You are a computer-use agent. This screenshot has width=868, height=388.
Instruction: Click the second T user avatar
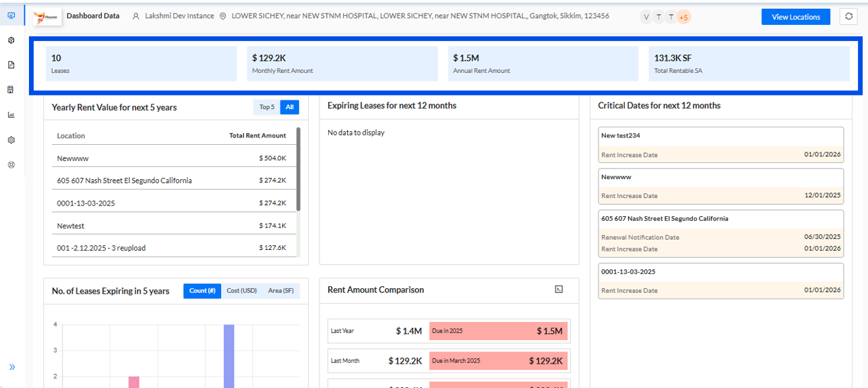coord(671,17)
